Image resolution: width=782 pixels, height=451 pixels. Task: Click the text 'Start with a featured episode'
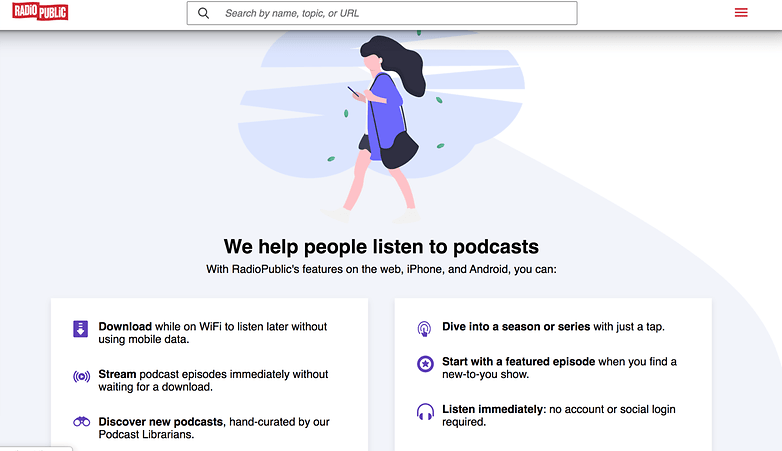(x=519, y=362)
